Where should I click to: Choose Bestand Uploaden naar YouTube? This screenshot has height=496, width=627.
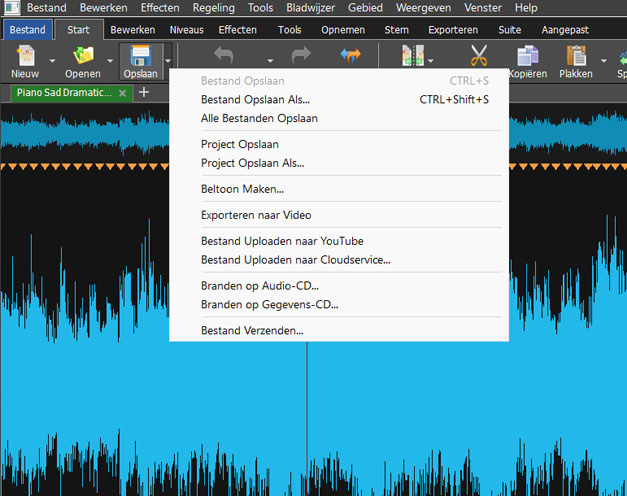click(339, 241)
